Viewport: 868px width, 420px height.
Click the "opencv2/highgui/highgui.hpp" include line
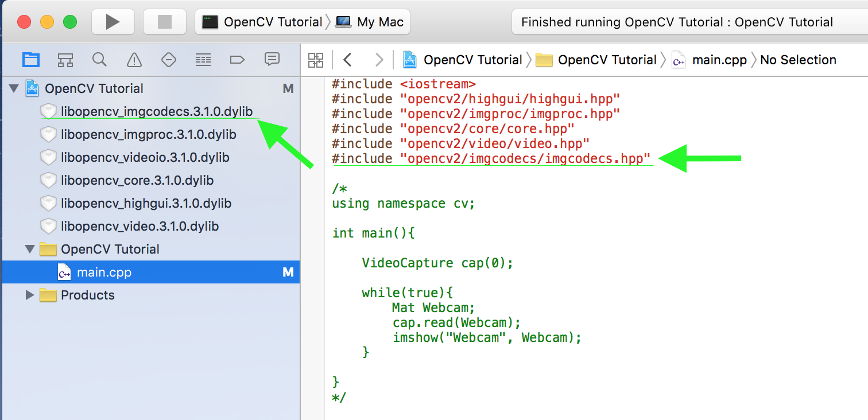(476, 99)
